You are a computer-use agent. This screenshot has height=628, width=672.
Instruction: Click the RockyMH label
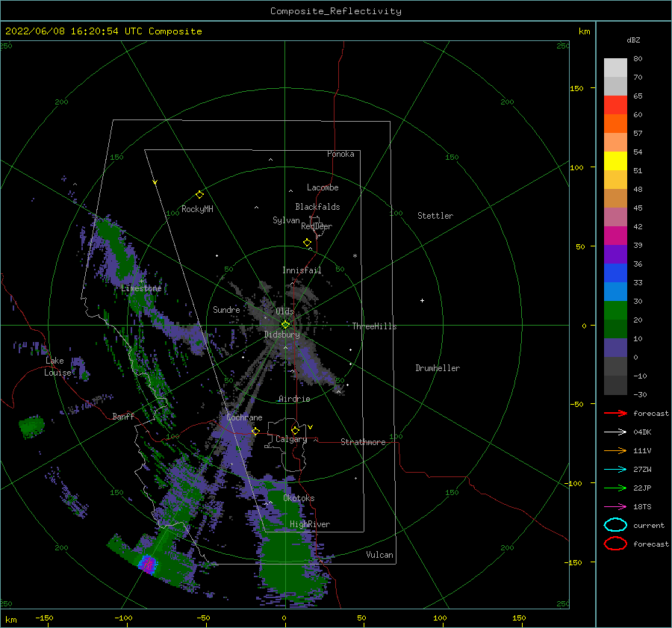[x=197, y=209]
